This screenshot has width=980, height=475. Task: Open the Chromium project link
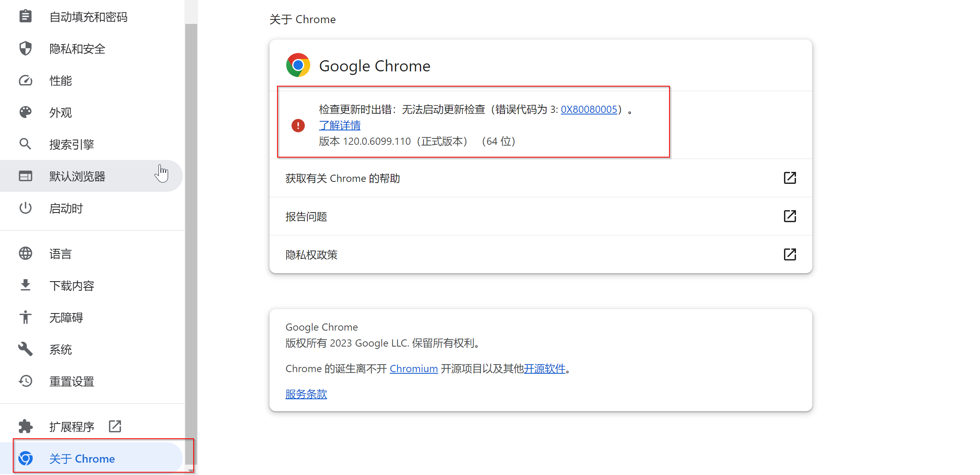[x=414, y=369]
